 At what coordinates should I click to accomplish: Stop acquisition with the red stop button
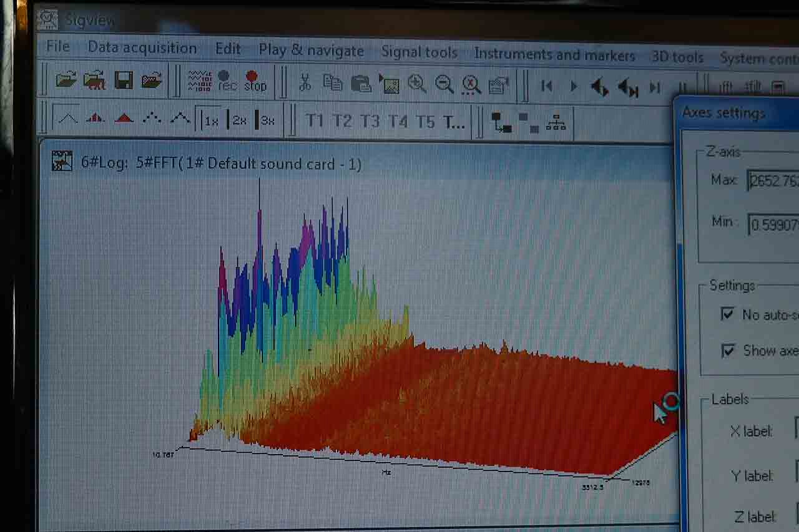click(x=255, y=81)
